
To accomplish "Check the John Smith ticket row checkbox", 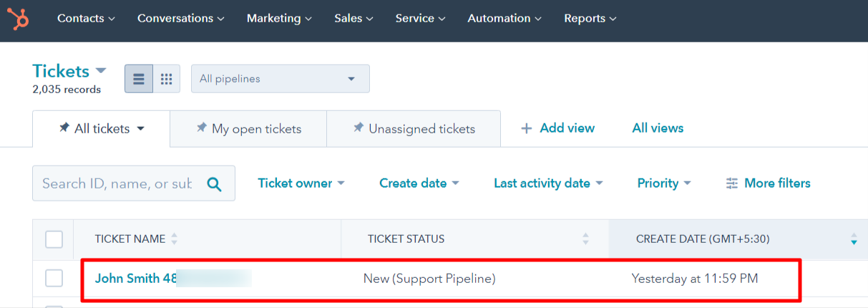I will pos(54,279).
